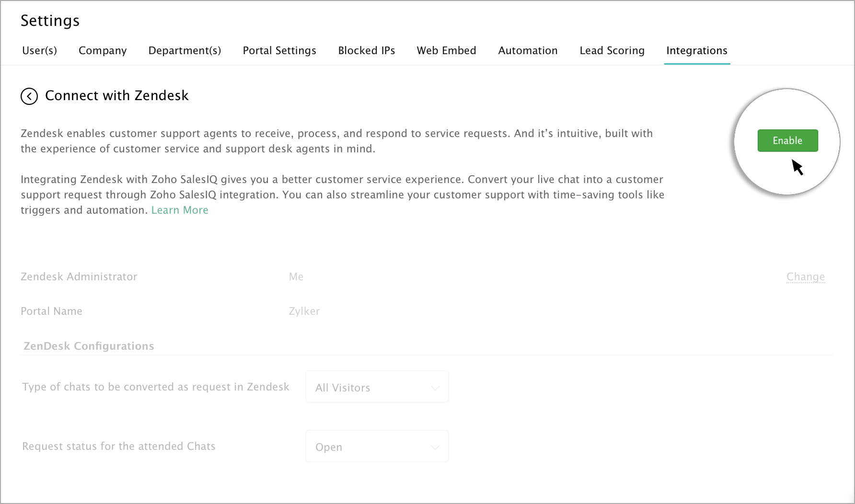This screenshot has height=504, width=855.
Task: Click the Request status for the attended Chats label
Action: 119,447
